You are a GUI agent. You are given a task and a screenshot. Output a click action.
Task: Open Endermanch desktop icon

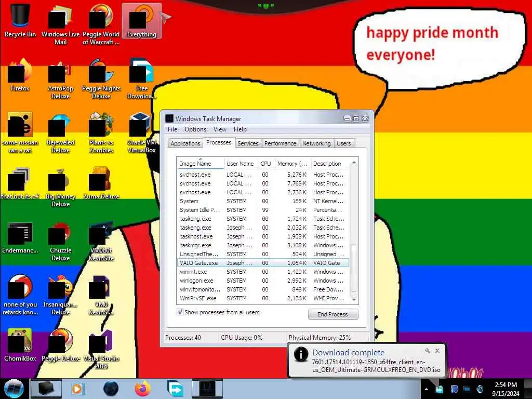pos(20,237)
